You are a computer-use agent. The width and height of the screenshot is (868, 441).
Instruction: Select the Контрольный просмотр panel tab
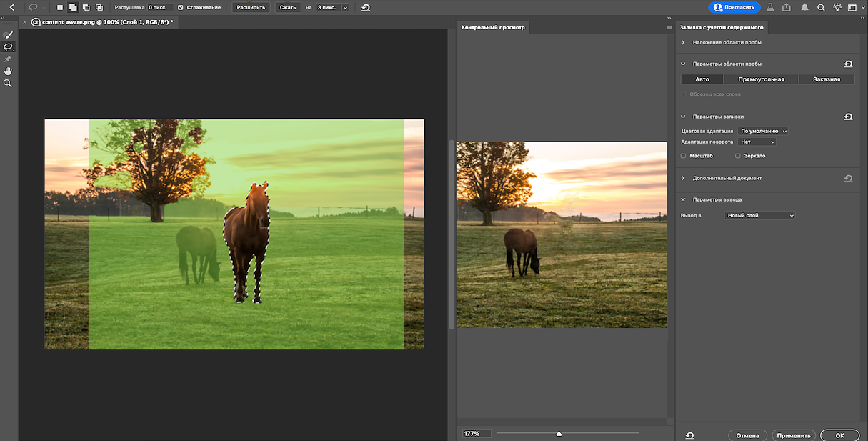[x=493, y=27]
